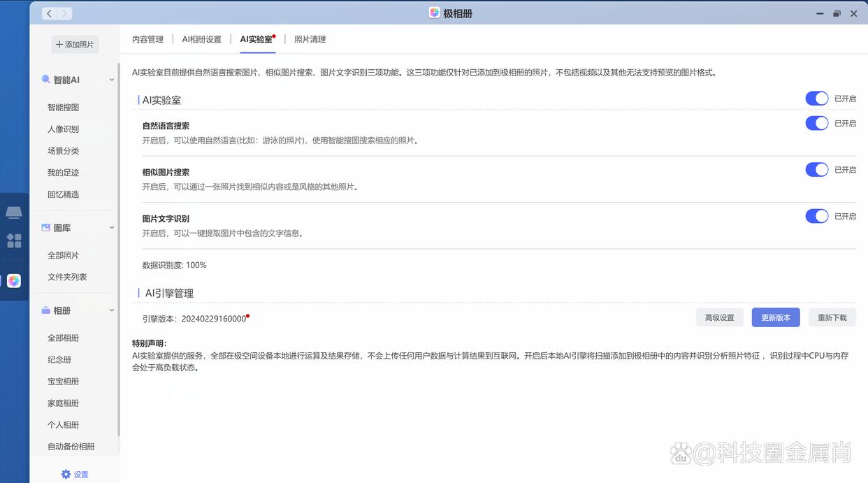The height and width of the screenshot is (483, 868).
Task: Open 个人相册 in sidebar
Action: point(64,424)
